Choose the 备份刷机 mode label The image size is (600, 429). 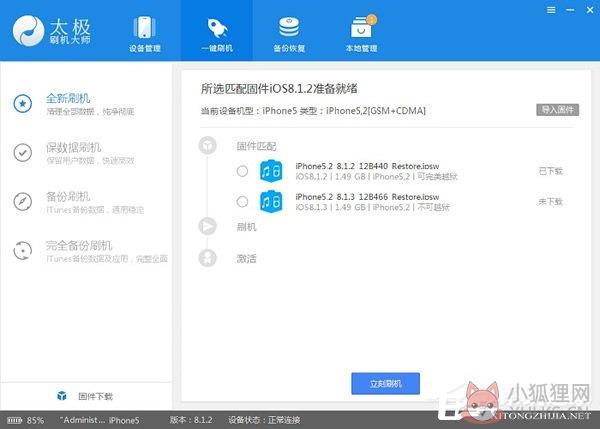[68, 196]
